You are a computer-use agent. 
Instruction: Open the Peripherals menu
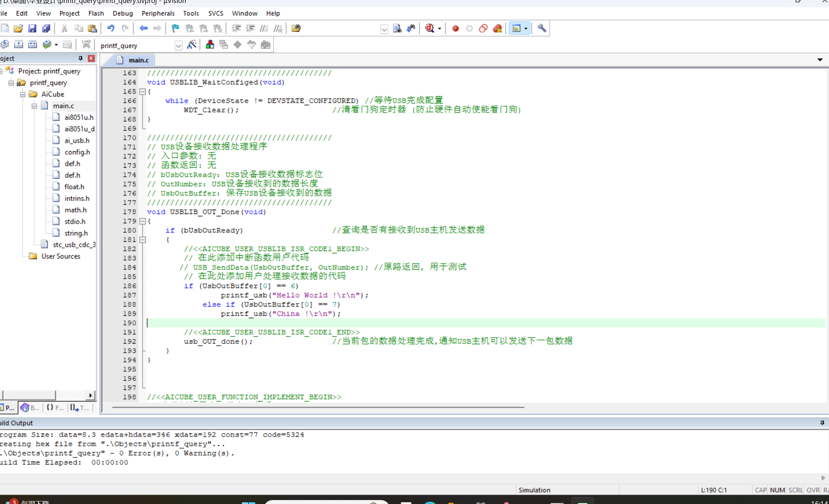(158, 13)
